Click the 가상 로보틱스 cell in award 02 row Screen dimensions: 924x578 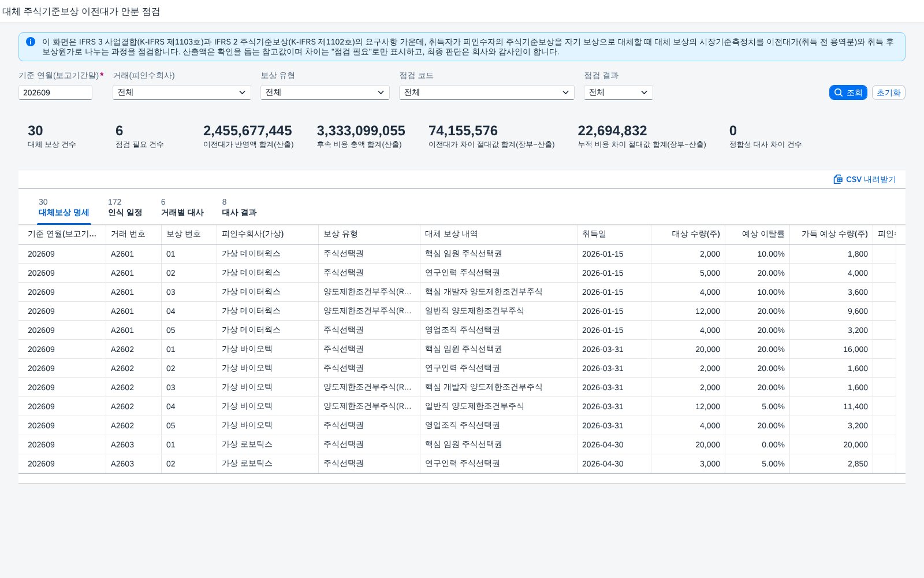click(x=268, y=464)
